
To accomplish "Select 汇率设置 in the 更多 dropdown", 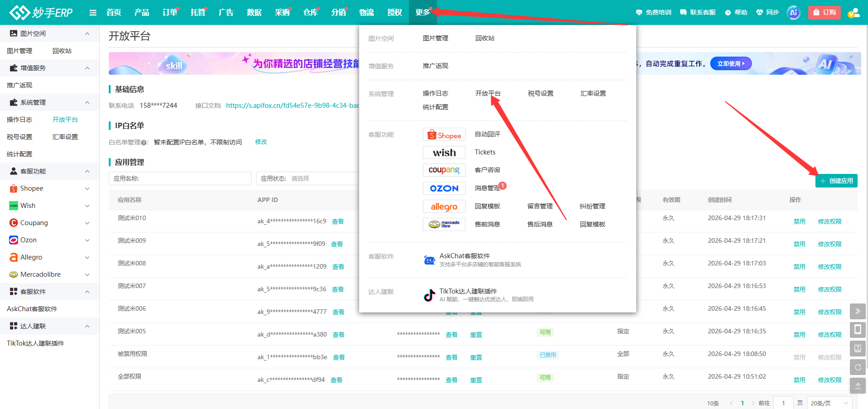I will (x=593, y=93).
